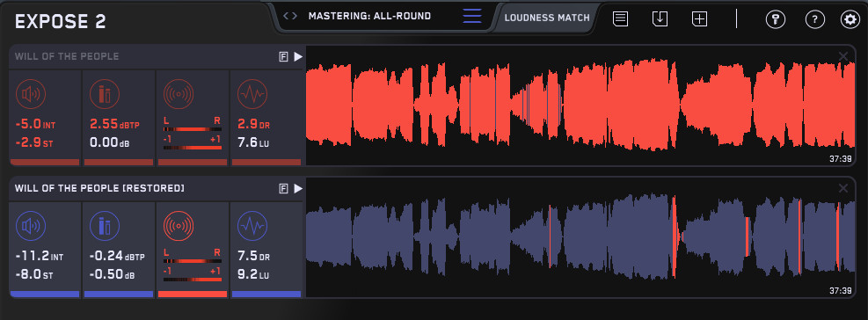Select the -5.0 INT loudness value
Image resolution: width=868 pixels, height=320 pixels.
[36, 125]
